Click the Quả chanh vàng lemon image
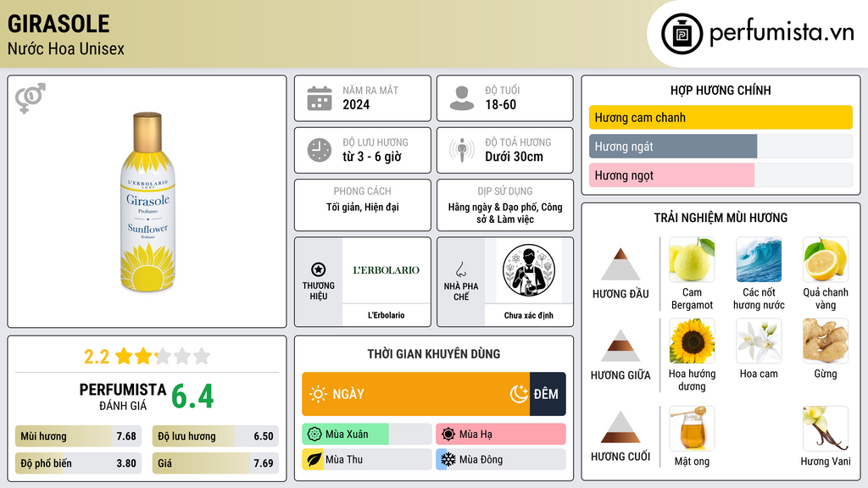The width and height of the screenshot is (868, 488). 826,260
